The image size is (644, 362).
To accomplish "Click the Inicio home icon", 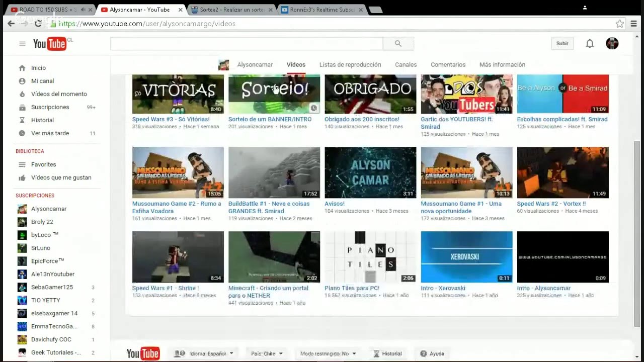I will pos(22,68).
